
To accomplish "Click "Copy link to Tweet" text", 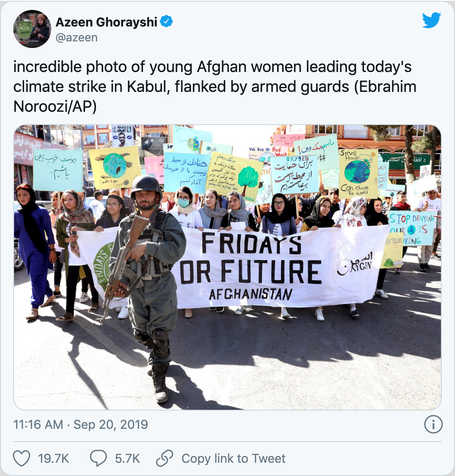I will click(x=234, y=458).
